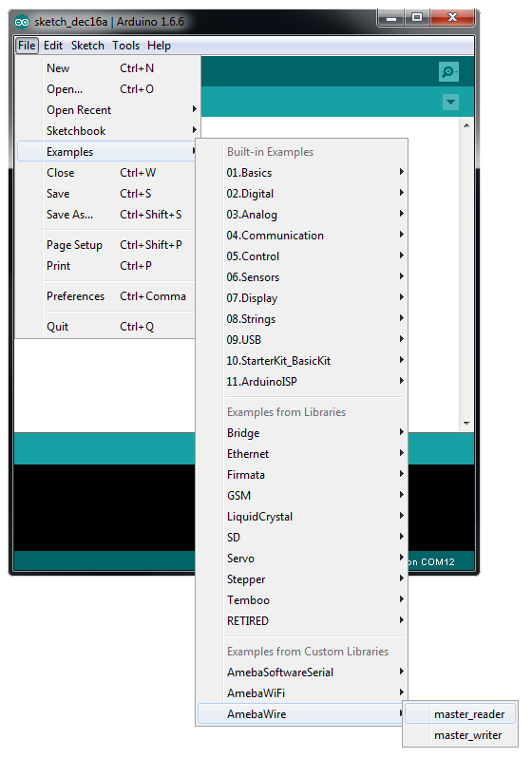532x758 pixels.
Task: Expand 01.Basics examples submenu
Action: (x=302, y=173)
